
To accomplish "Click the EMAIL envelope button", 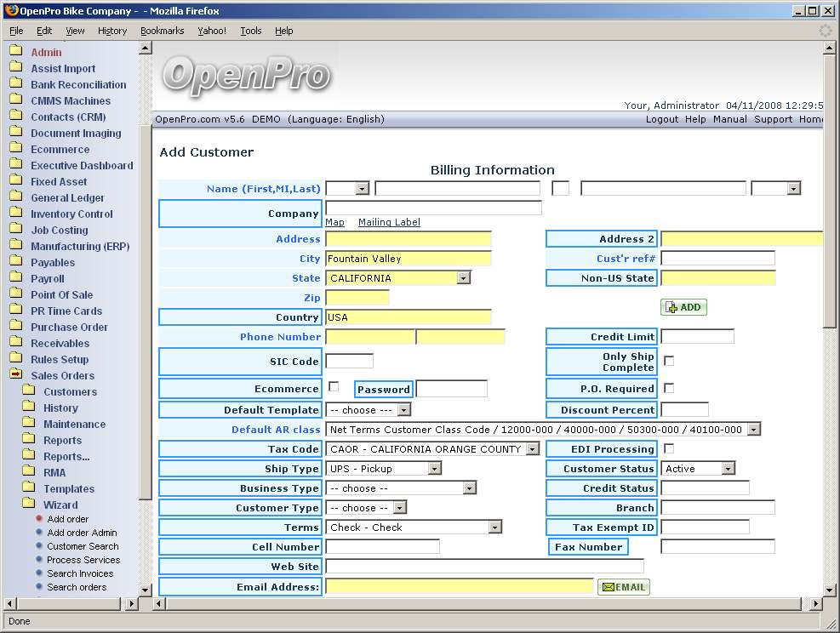I will (x=623, y=587).
